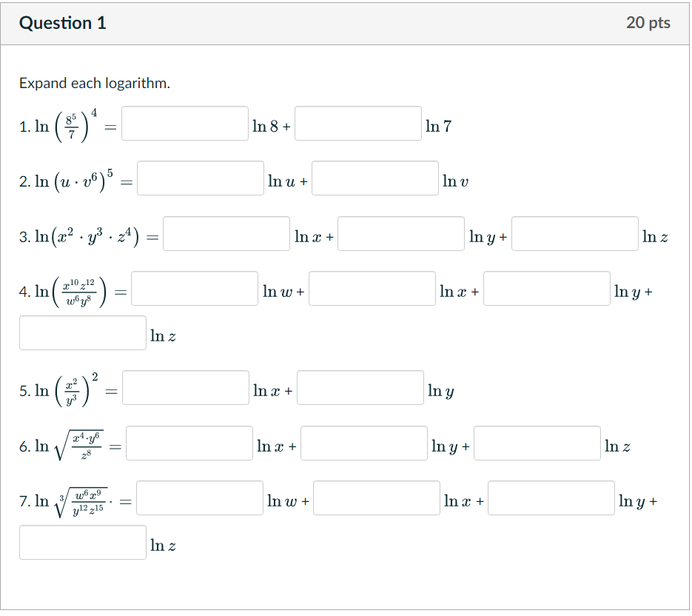Screen dimensions: 692x616
Task: Select the ln u answer box in problem 2
Action: tap(200, 178)
